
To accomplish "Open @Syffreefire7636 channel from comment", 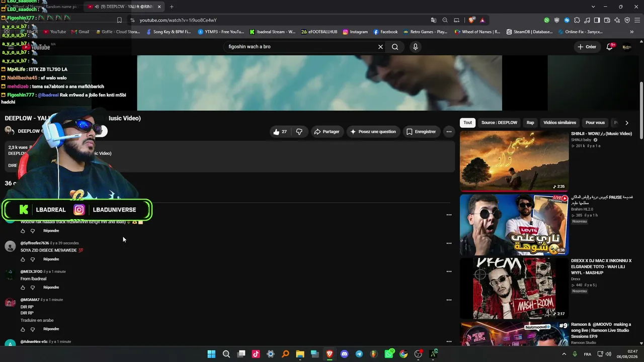I will click(35, 243).
